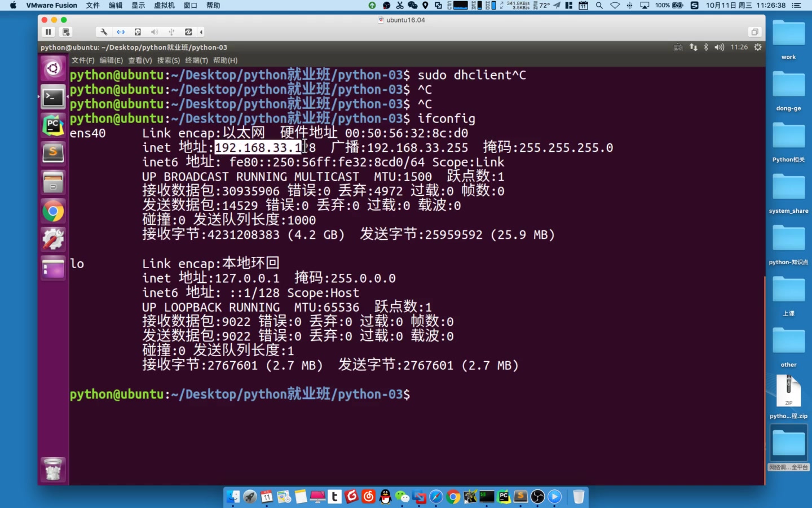
Task: Open the 11:26 clock menu in Ubuntu's panel
Action: [x=739, y=47]
